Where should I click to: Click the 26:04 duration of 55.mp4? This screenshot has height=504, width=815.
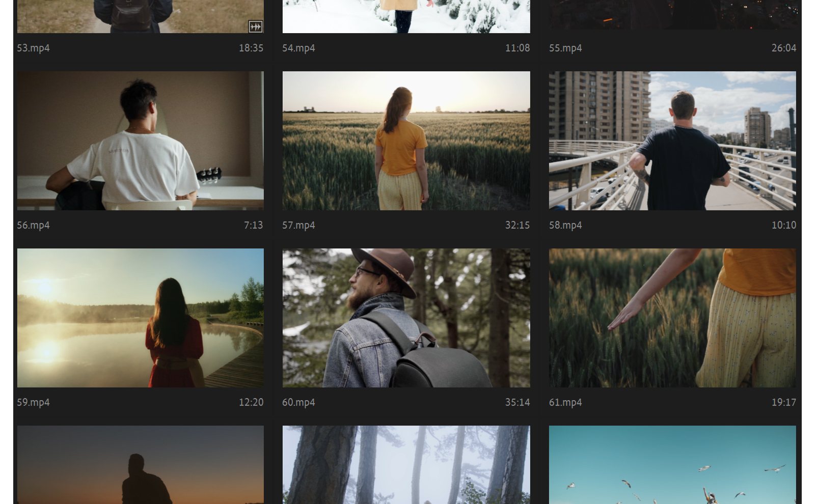point(784,48)
